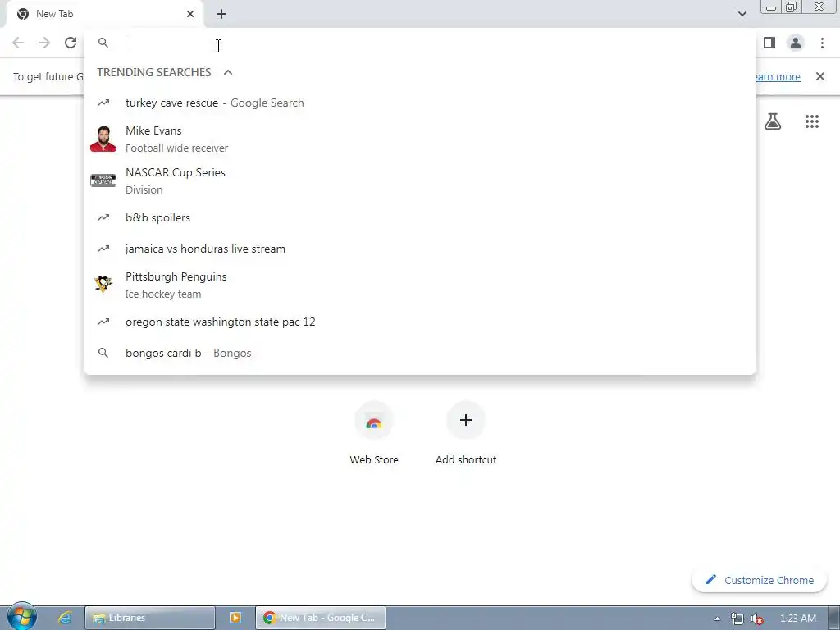The height and width of the screenshot is (630, 840).
Task: Select Mike Evans suggestion text
Action: pos(153,130)
